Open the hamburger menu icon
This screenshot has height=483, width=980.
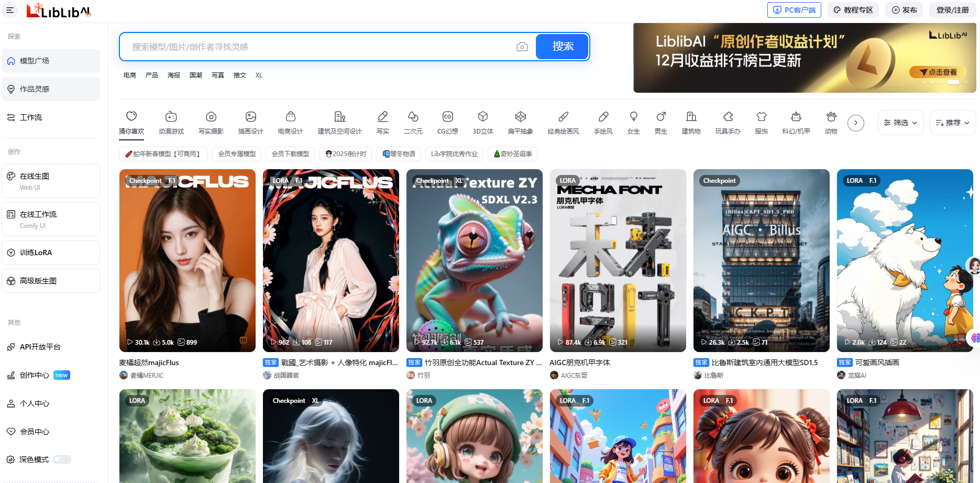point(10,10)
